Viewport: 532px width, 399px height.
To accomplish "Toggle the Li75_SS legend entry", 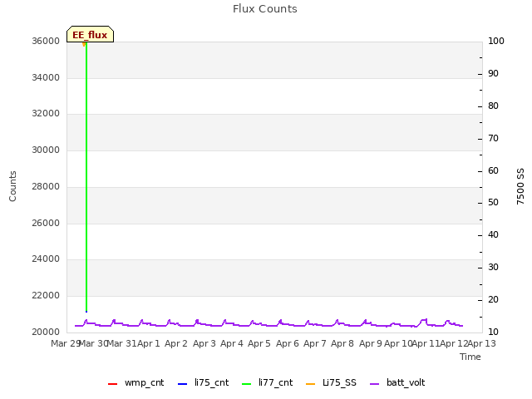I will [331, 382].
